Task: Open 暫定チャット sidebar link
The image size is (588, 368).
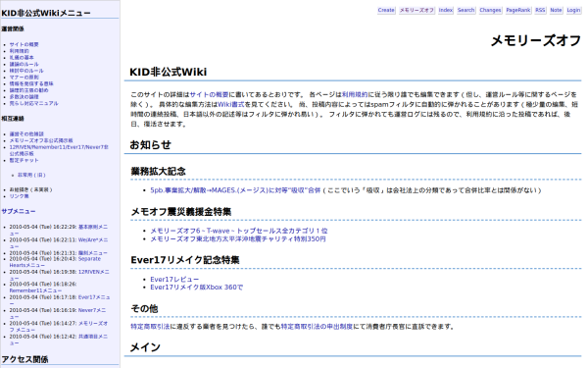Action: [x=24, y=160]
